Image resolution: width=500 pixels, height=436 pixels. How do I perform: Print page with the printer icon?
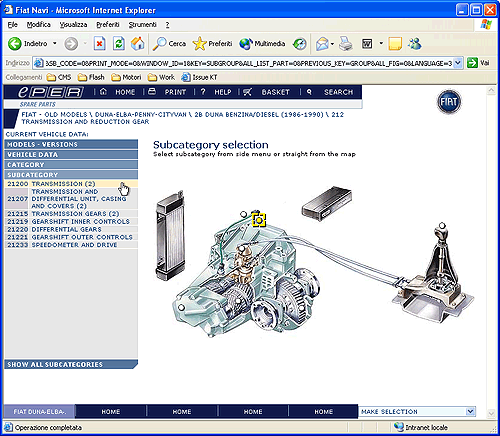346,44
